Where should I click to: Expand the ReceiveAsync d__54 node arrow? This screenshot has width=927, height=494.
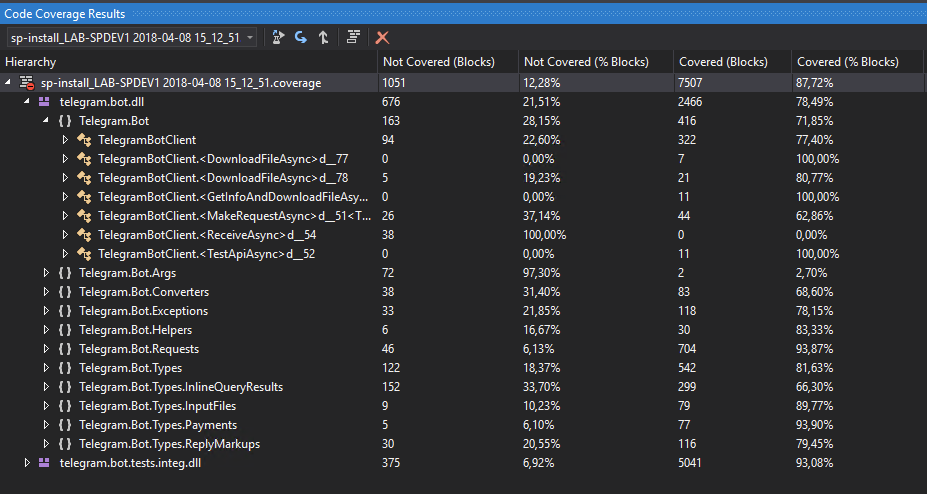(x=65, y=235)
